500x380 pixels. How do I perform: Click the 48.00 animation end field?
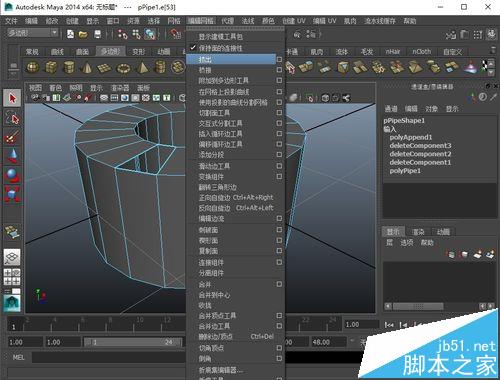point(328,342)
